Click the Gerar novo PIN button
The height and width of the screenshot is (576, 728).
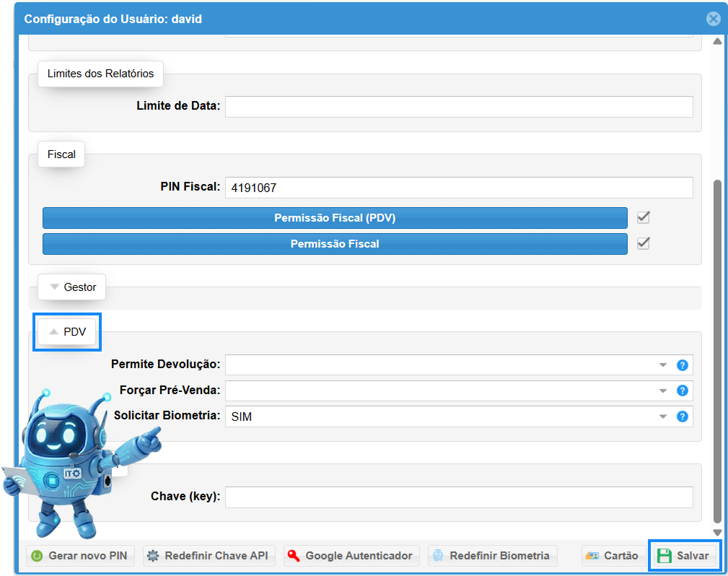tap(80, 556)
